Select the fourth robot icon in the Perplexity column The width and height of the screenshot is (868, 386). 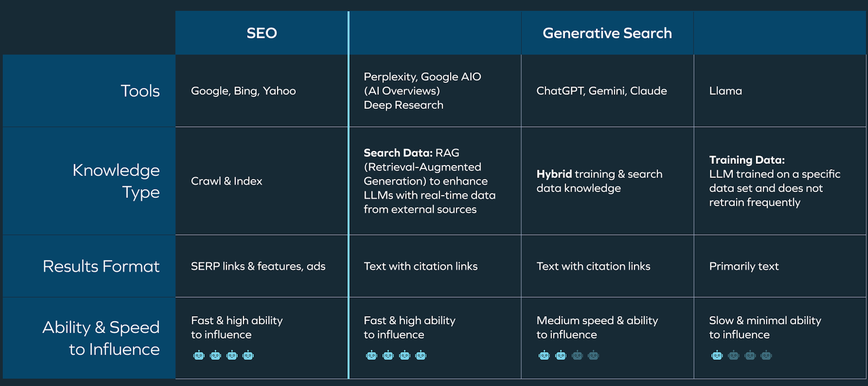[x=421, y=356]
